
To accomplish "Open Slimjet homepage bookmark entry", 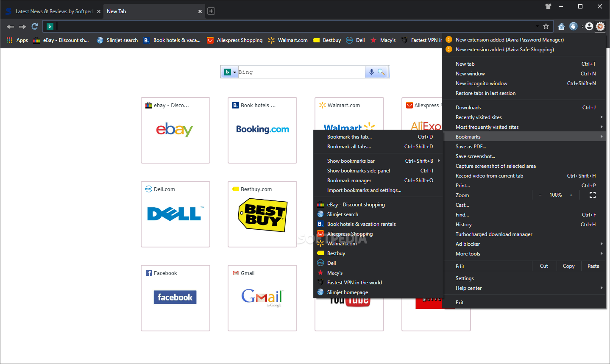I will (378, 292).
